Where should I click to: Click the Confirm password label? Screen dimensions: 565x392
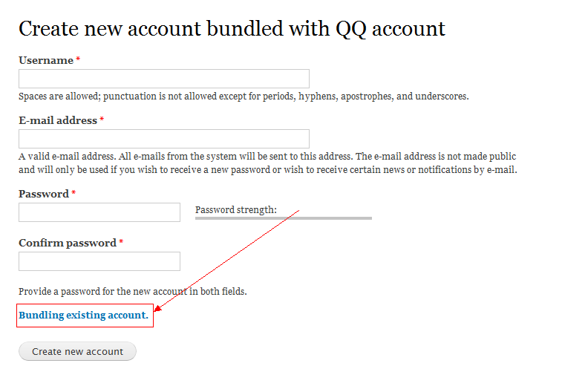(68, 243)
